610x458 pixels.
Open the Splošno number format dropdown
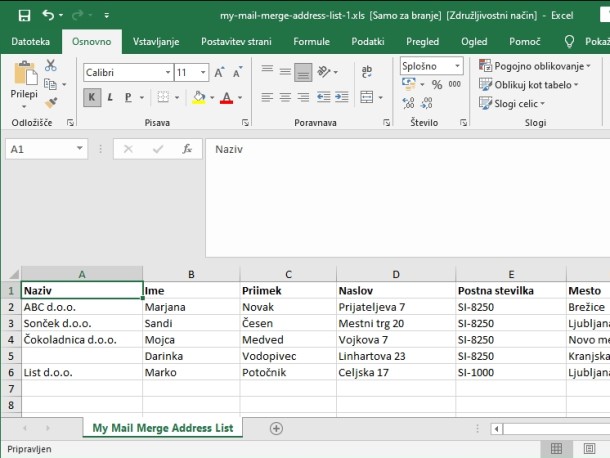click(458, 66)
